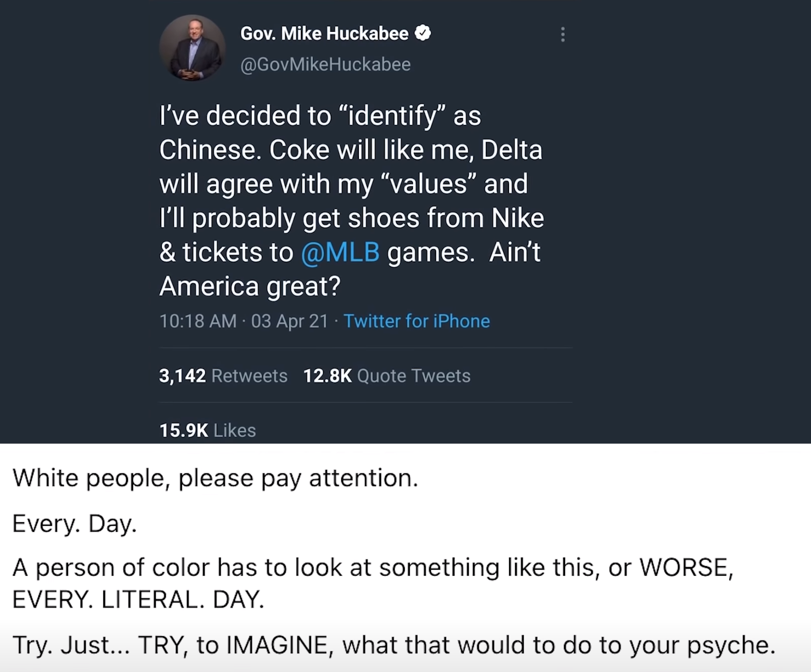Click the 'Every. Day.' caption line
Image resolution: width=811 pixels, height=672 pixels.
(75, 524)
